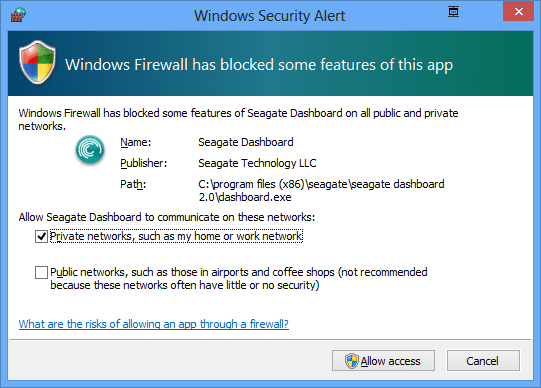Screen dimensions: 541x388
Task: Click the teal Seagate Dashboard app icon
Action: (x=90, y=149)
